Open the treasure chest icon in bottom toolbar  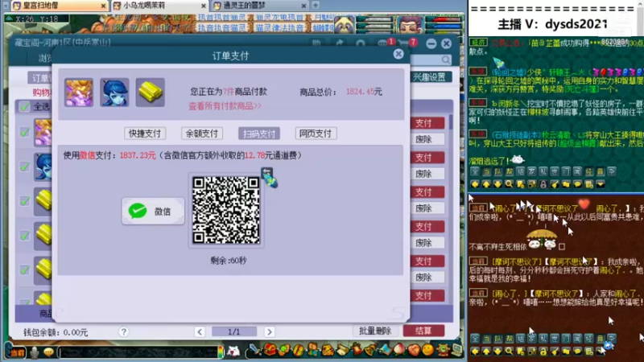tap(270, 350)
